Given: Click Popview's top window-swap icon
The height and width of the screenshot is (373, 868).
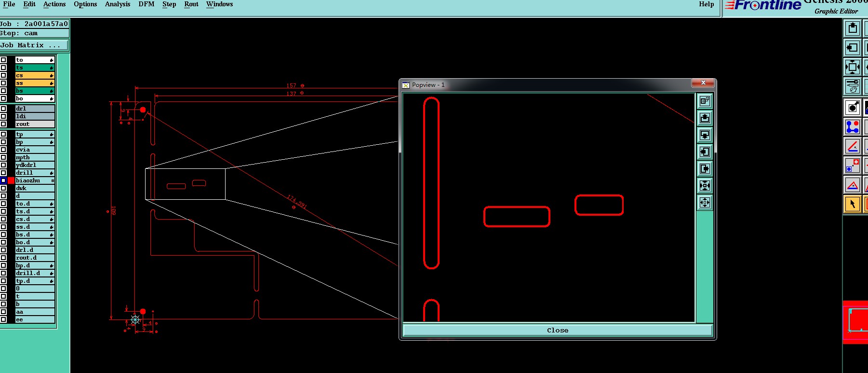Looking at the screenshot, I should (x=705, y=101).
